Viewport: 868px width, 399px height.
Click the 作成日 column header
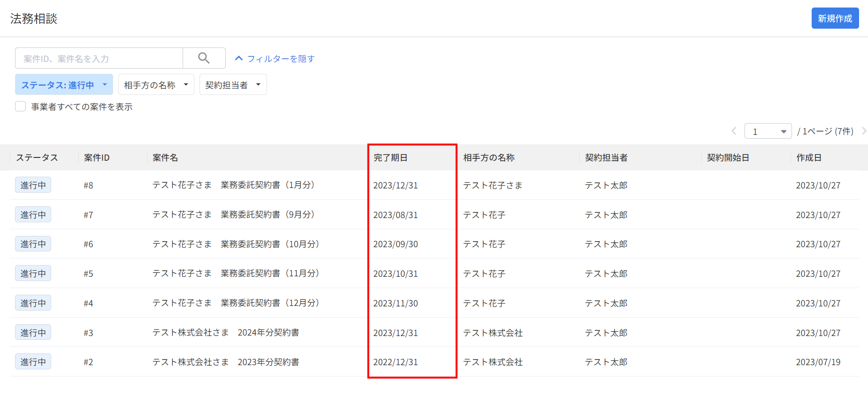809,157
